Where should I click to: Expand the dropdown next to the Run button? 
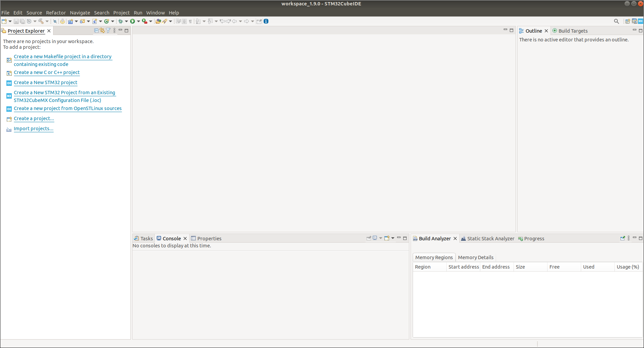(139, 21)
